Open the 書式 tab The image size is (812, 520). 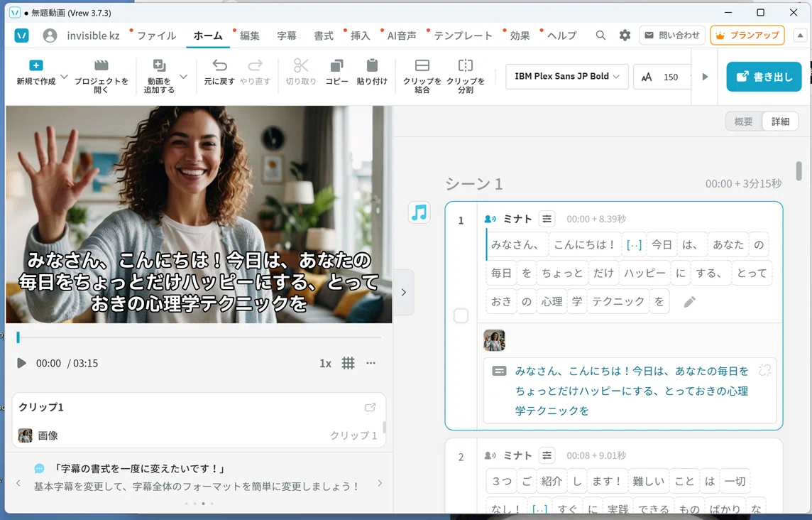(323, 36)
